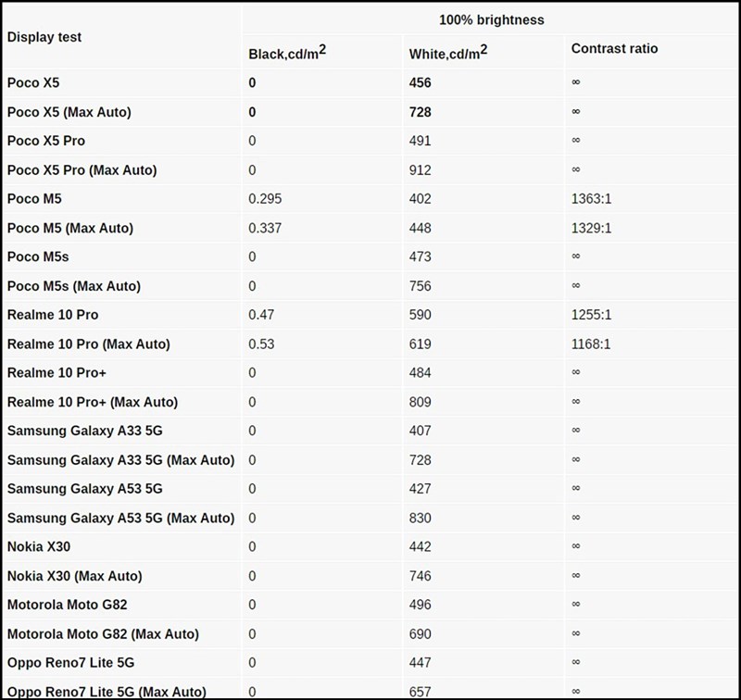
Task: Select the Samsung Galaxy A33 5G label
Action: 85,431
